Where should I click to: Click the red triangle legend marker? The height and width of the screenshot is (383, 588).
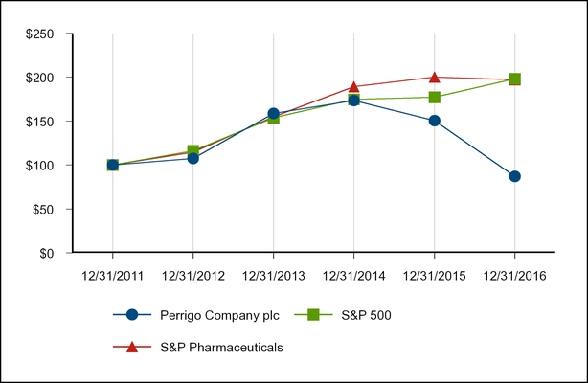coord(133,347)
